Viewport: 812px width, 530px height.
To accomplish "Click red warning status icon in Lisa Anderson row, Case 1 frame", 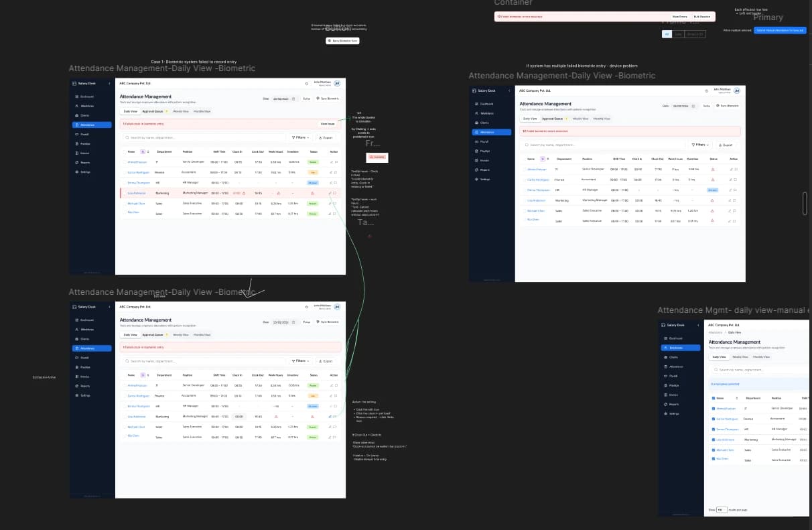I will pyautogui.click(x=313, y=193).
